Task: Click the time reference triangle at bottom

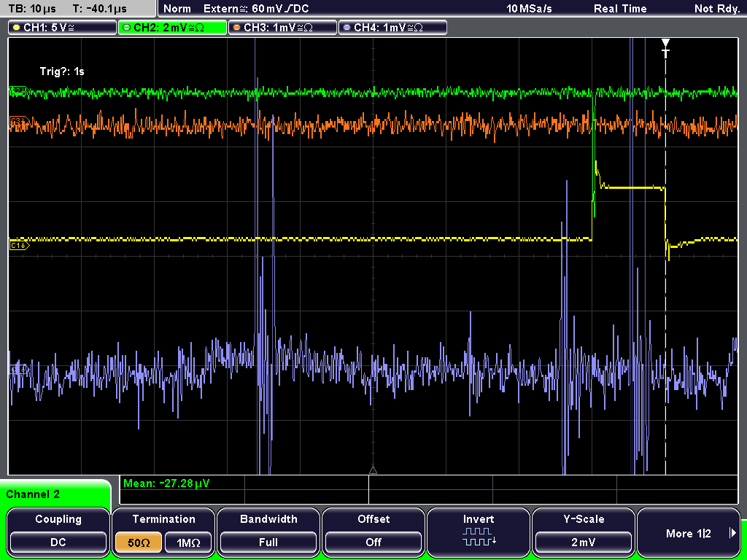Action: coord(373,470)
